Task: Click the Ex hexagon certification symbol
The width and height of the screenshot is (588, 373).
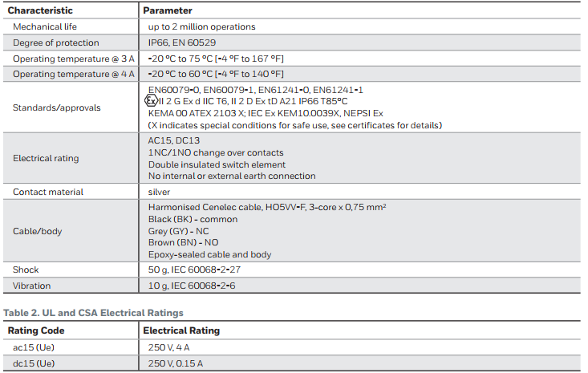Action: point(151,101)
